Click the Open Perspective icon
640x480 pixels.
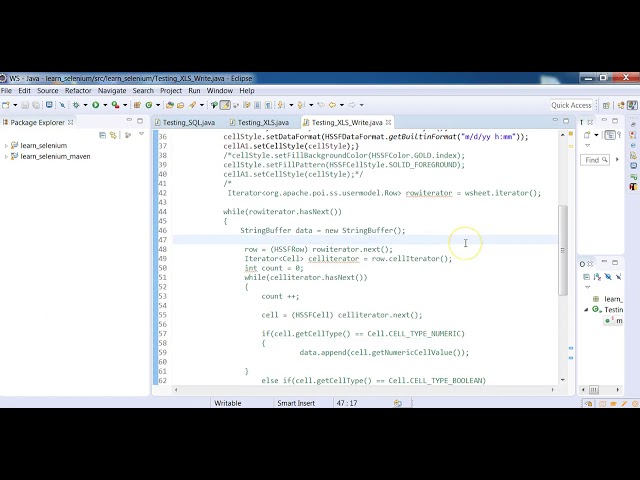606,105
